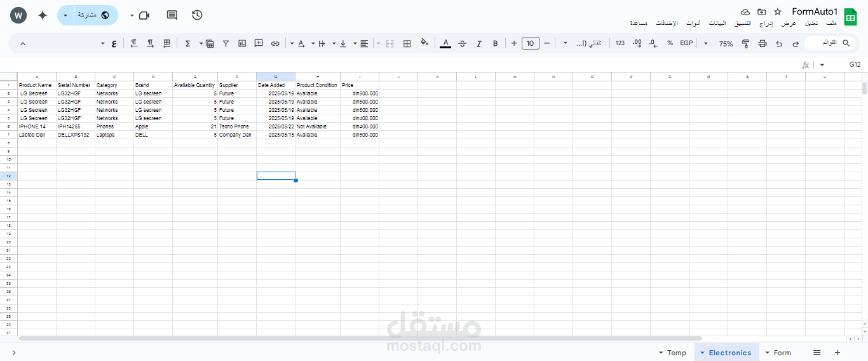
Task: Collapse the toolbar with the up chevron
Action: pyautogui.click(x=23, y=43)
